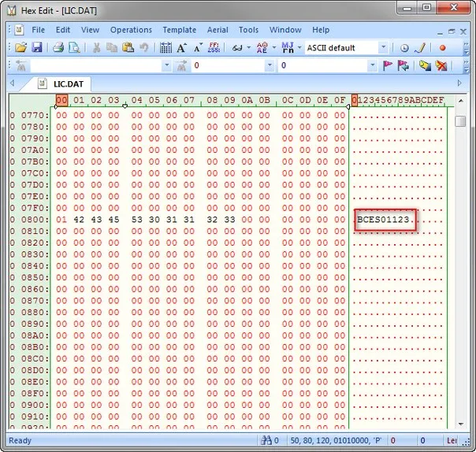Copy the selection with the copy icon
The width and height of the screenshot is (476, 452).
[112, 47]
